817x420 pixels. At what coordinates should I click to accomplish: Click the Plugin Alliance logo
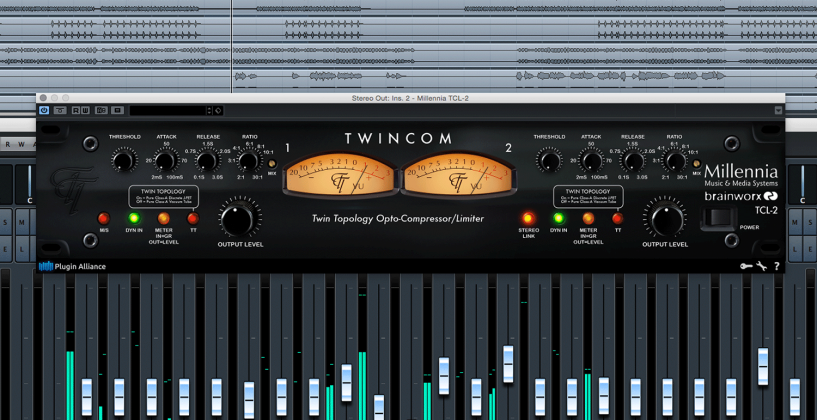(x=72, y=266)
